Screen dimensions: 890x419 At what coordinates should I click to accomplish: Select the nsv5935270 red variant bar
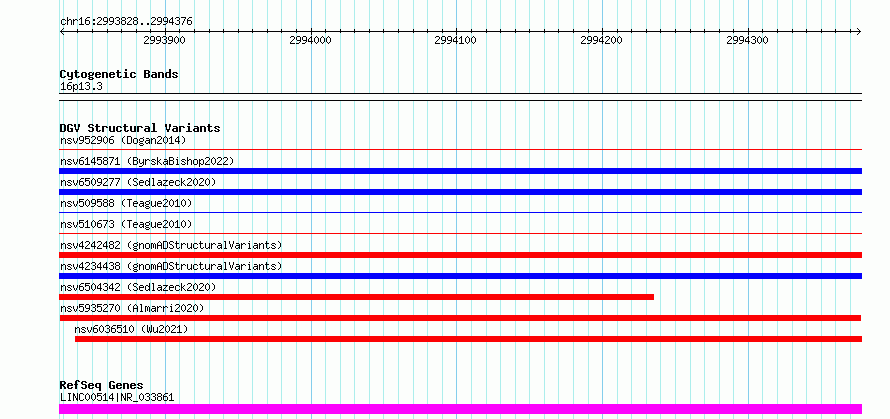(460, 318)
